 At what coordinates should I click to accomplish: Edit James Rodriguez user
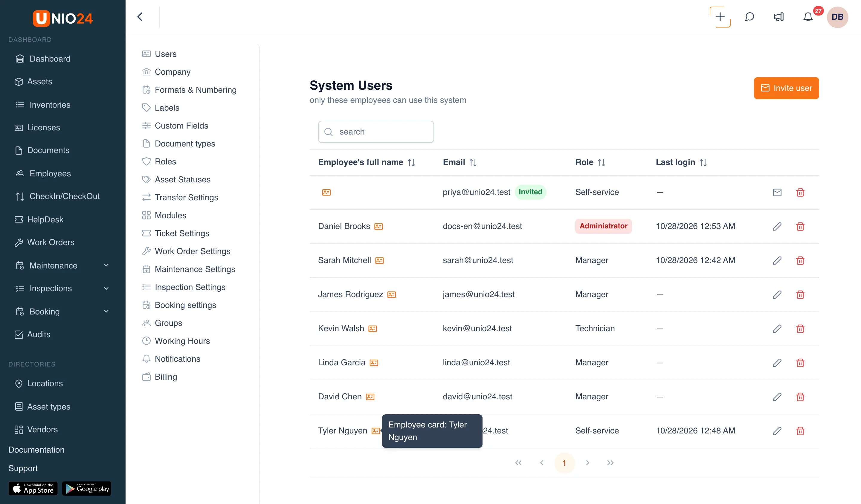tap(777, 294)
